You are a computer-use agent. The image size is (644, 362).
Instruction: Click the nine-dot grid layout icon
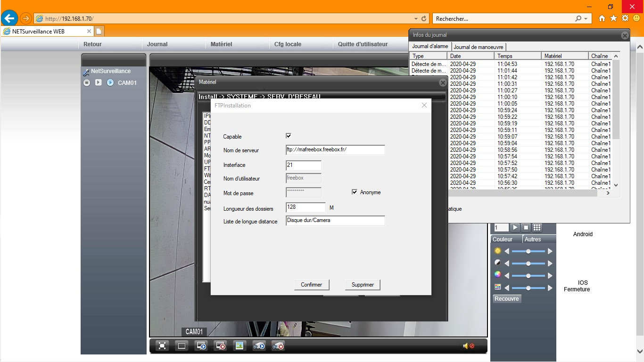click(x=537, y=228)
